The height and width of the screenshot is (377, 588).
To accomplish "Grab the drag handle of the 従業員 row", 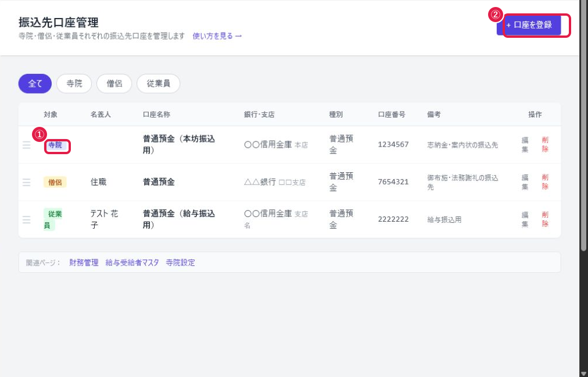I will [27, 220].
